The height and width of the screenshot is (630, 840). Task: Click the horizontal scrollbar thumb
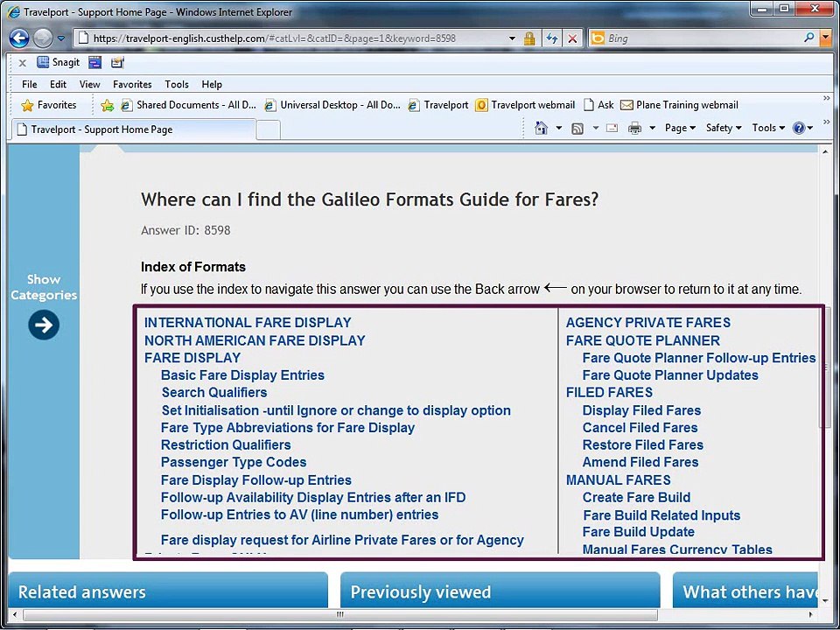tap(339, 614)
